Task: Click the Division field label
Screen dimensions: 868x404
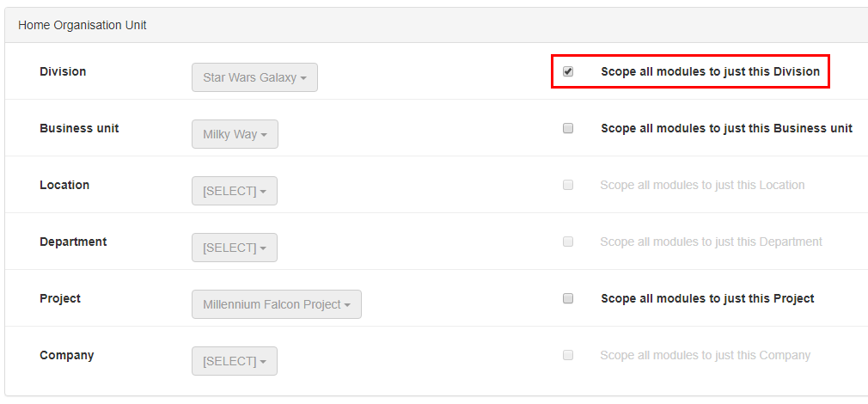Action: coord(63,71)
